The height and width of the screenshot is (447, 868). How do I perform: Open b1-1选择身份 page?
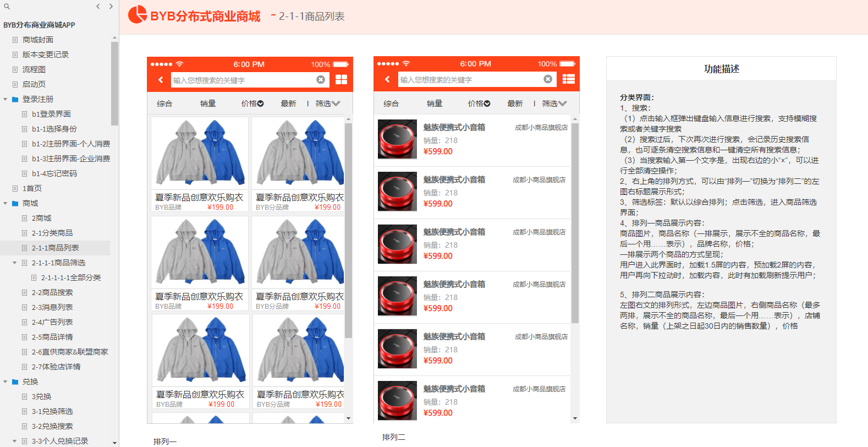coord(54,129)
